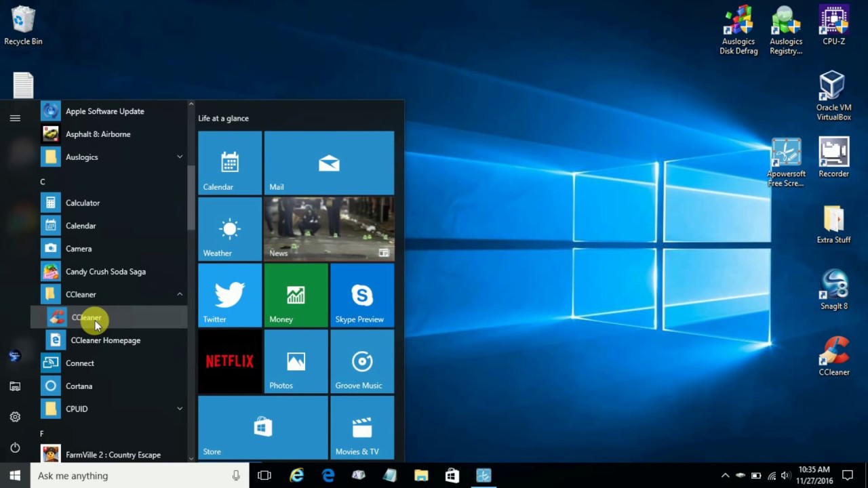The image size is (868, 488).
Task: Open the Store tile
Action: [x=263, y=428]
